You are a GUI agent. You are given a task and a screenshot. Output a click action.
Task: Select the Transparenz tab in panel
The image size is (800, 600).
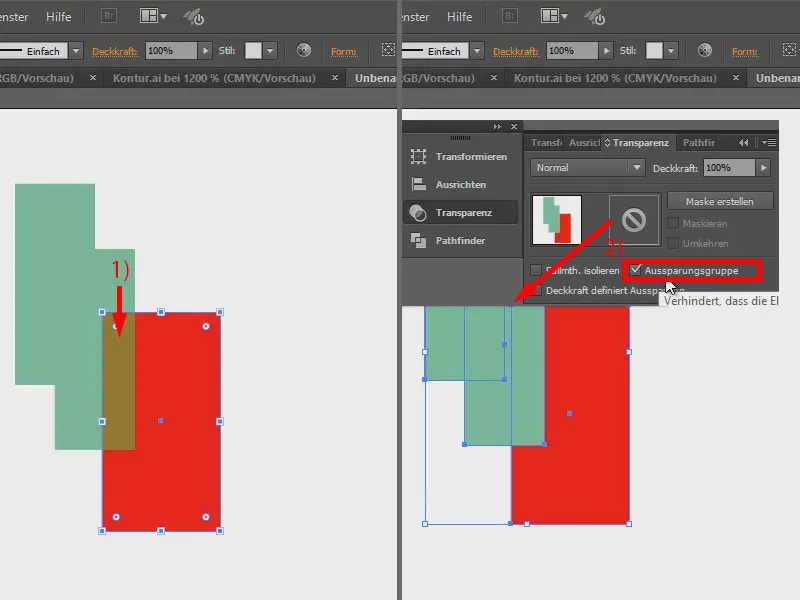coord(641,143)
